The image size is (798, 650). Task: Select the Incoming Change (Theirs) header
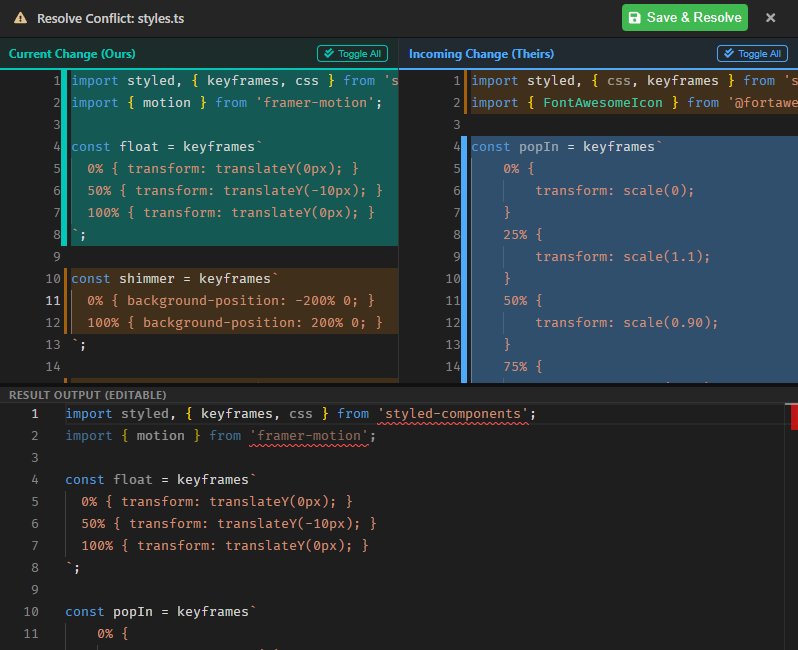(481, 54)
